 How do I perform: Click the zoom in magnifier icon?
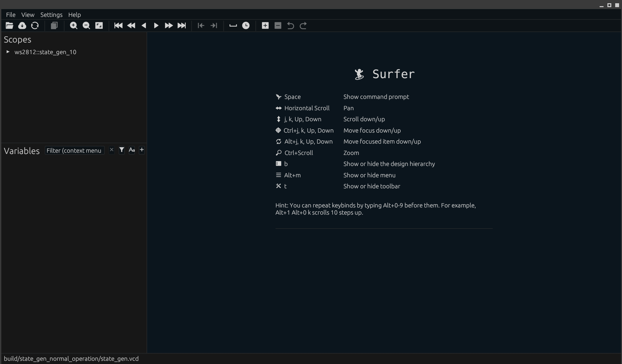74,26
